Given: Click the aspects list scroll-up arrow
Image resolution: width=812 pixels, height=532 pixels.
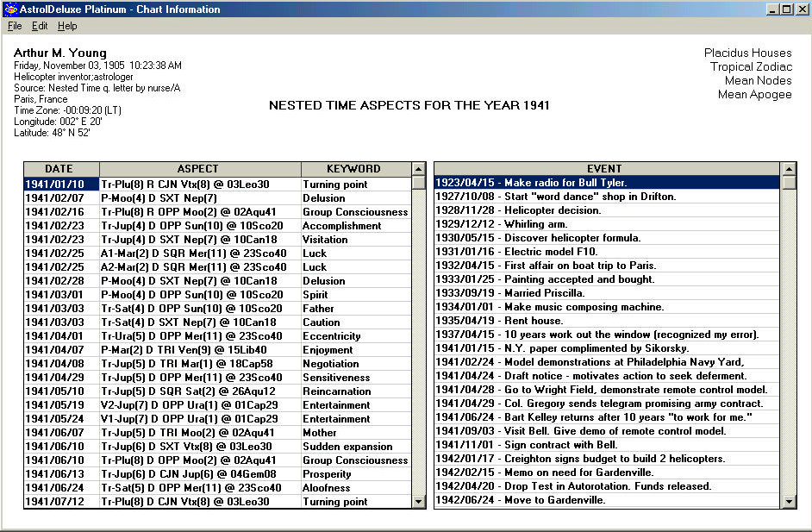Looking at the screenshot, I should pos(418,169).
